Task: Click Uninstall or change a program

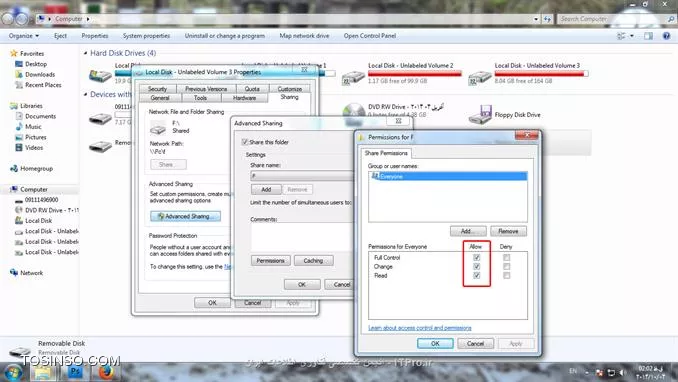Action: click(224, 36)
